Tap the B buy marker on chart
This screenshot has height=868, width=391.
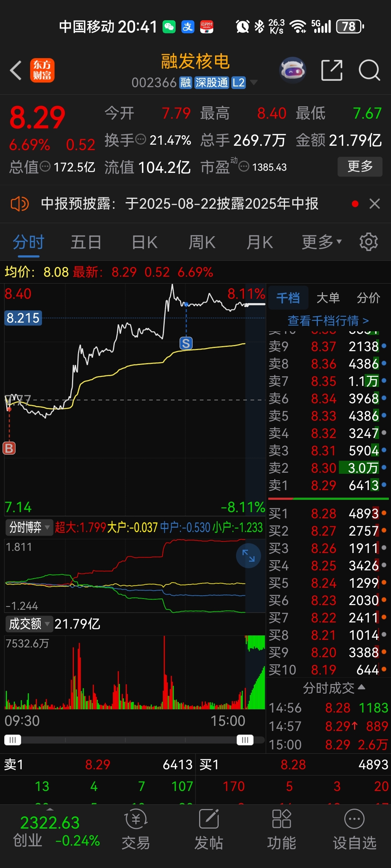9,448
